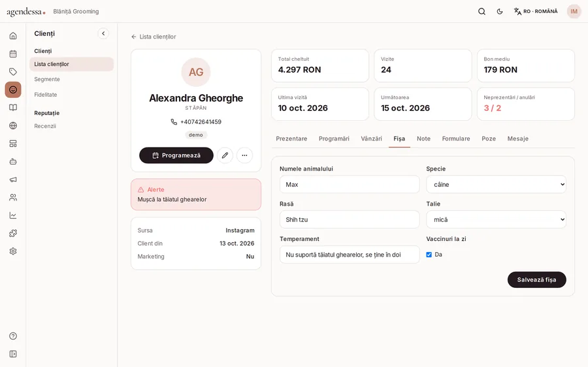Screen dimensions: 588x367
Task: Click the Numele animalului field with Max
Action: point(350,184)
